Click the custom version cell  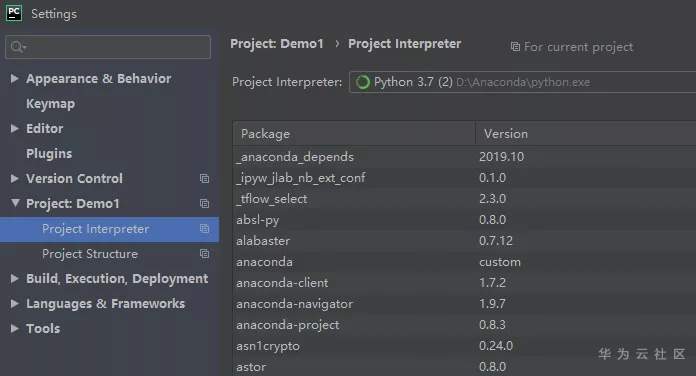pyautogui.click(x=500, y=262)
